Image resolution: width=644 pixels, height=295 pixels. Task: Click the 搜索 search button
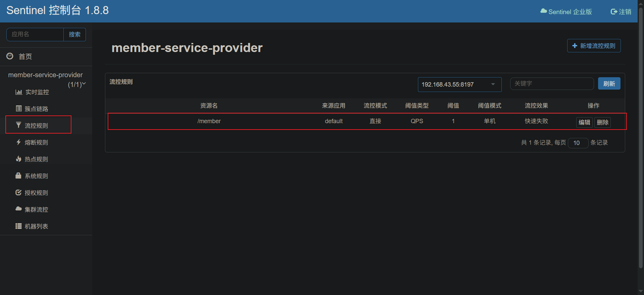pos(74,34)
